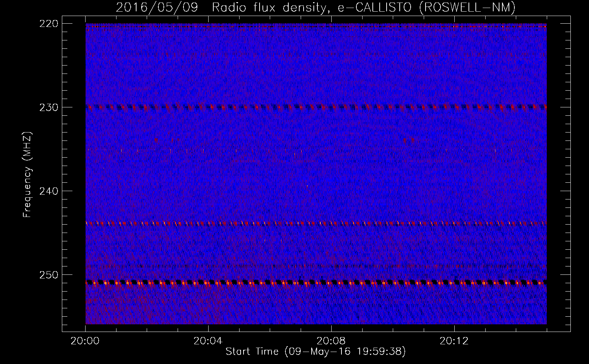Click the 250 frequency tick label
Viewport: 589px width, 364px height.
(48, 275)
